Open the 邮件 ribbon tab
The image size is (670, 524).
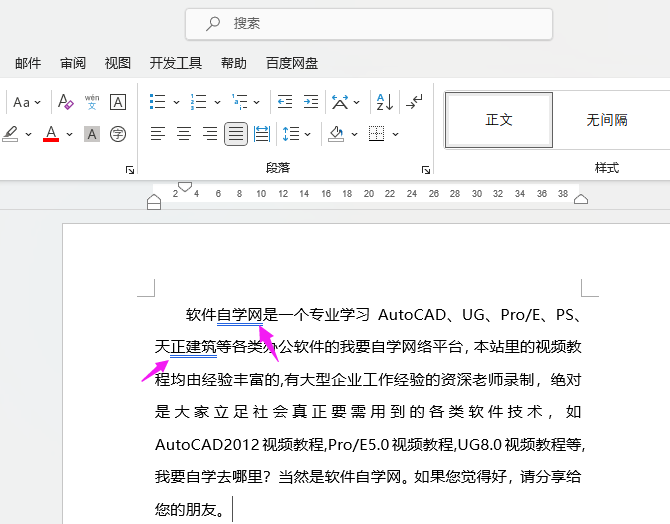[x=28, y=63]
